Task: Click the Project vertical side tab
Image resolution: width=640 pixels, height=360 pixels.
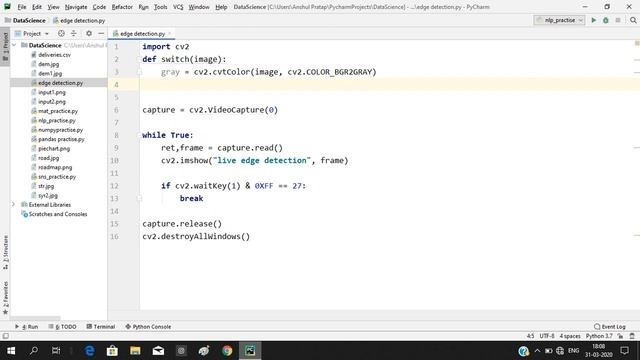Action: coord(5,47)
